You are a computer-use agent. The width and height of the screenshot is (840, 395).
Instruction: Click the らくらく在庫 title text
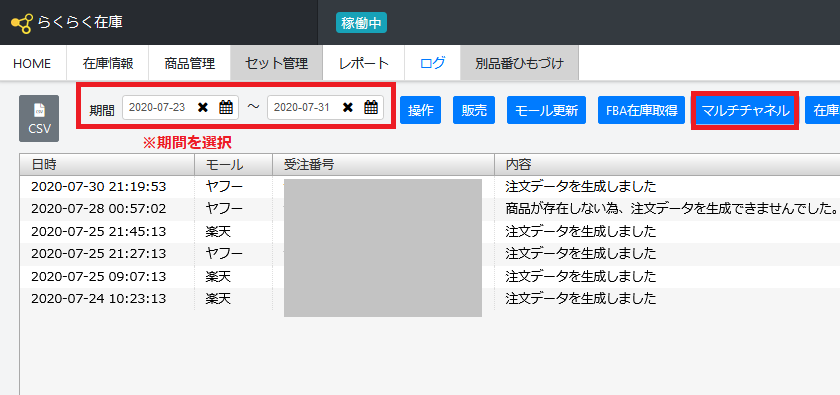(80, 23)
